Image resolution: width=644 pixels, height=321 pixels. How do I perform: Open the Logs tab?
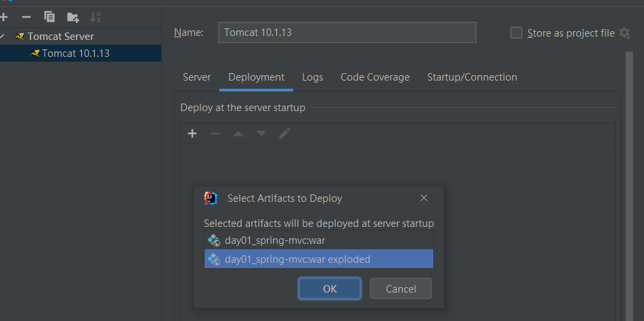pos(313,77)
